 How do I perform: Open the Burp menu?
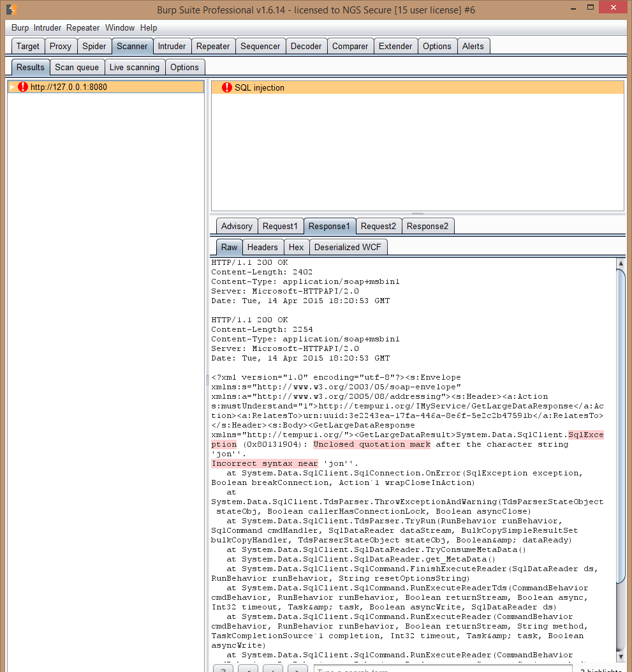tap(20, 28)
